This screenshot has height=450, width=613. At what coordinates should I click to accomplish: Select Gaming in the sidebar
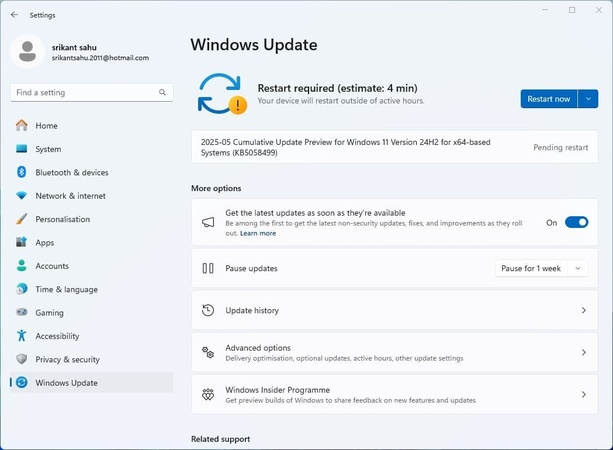(x=91, y=312)
